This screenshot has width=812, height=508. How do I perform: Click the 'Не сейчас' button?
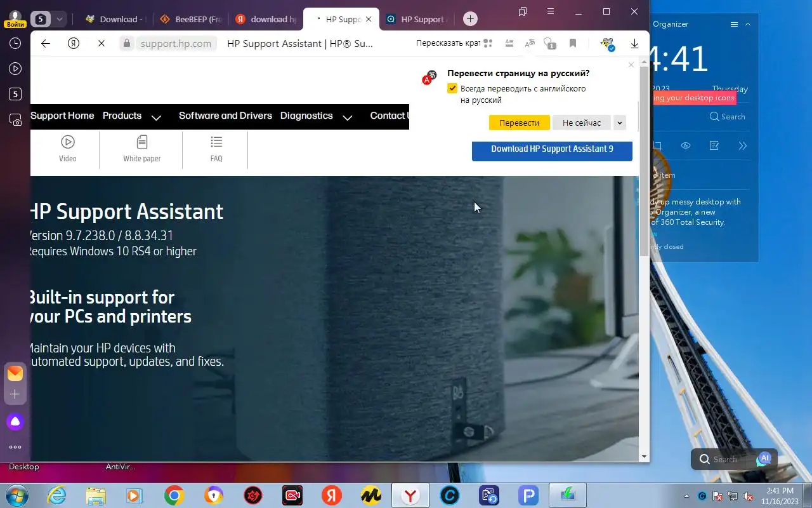(x=582, y=123)
